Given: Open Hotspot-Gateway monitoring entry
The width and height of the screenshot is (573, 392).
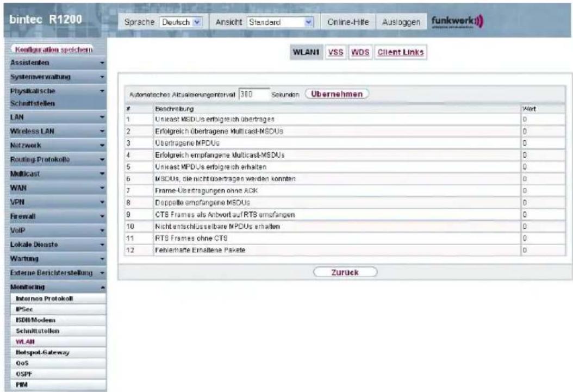Looking at the screenshot, I should pos(59,352).
